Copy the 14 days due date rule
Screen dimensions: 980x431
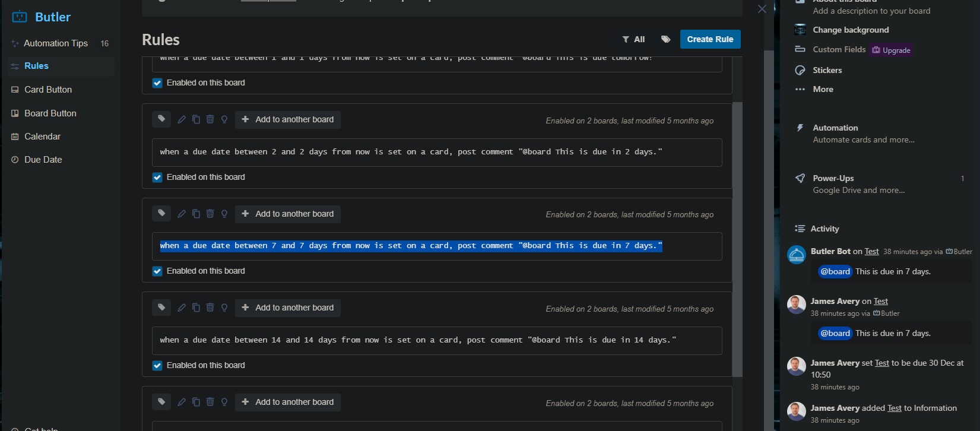[x=196, y=308]
